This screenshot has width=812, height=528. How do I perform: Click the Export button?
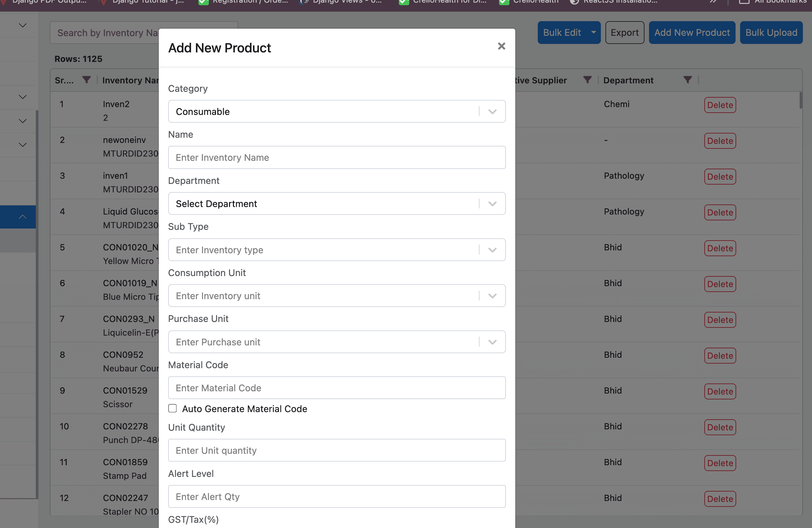(625, 33)
